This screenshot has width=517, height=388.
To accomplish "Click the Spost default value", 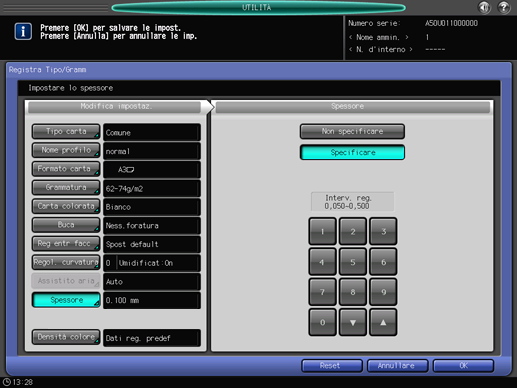I will [x=152, y=244].
